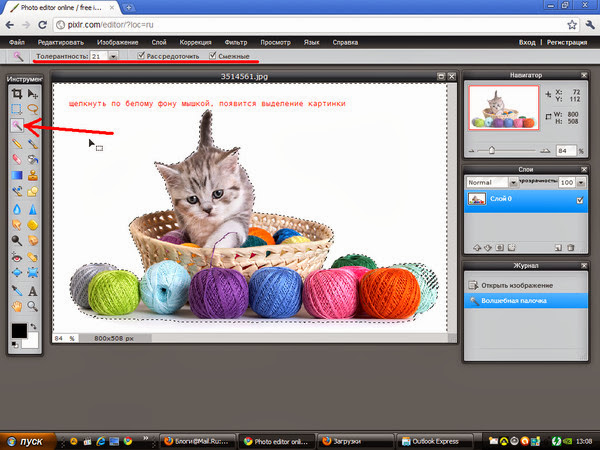This screenshot has width=600, height=450.
Task: Select the rectangular Marquee tool
Action: [16, 109]
